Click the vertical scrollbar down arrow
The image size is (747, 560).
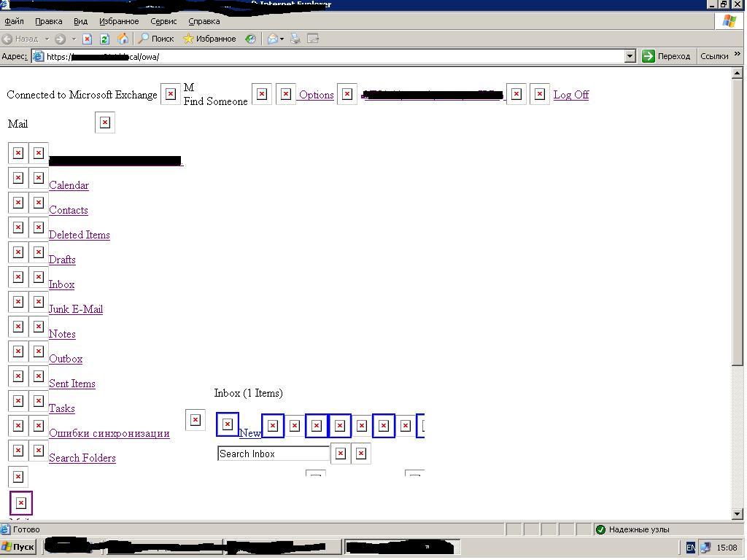737,514
